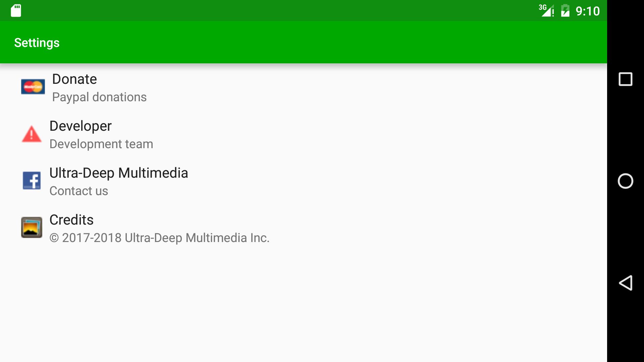Tap the Paypal donations subtitle
The image size is (644, 362).
[99, 97]
